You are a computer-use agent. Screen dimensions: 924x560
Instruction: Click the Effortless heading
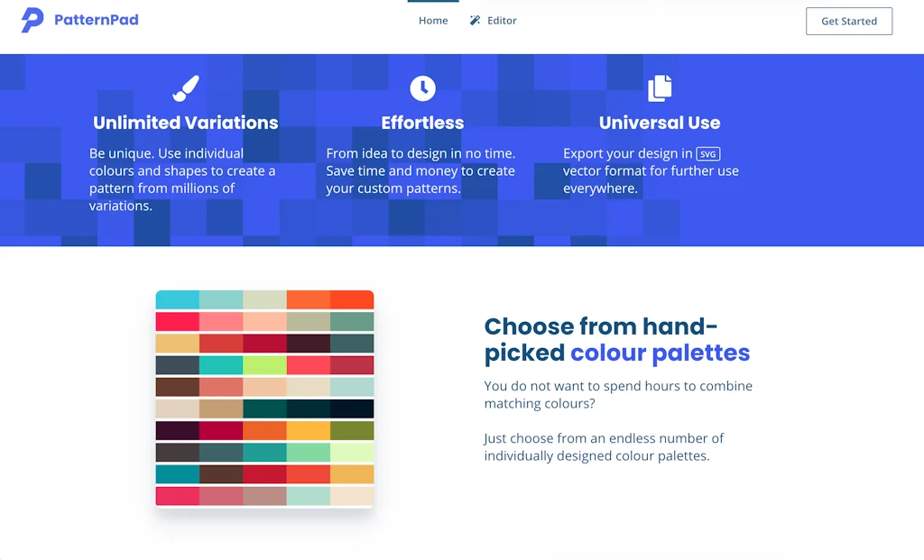tap(422, 123)
